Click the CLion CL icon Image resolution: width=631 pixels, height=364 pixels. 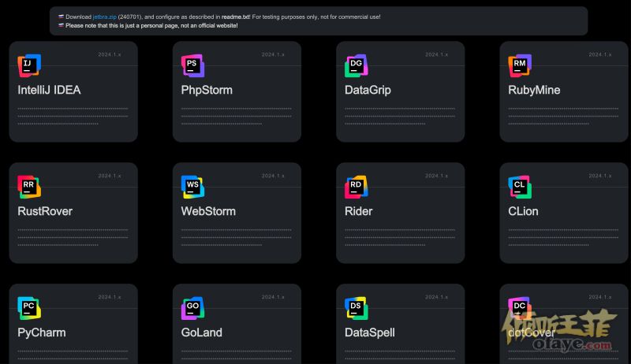tap(520, 188)
